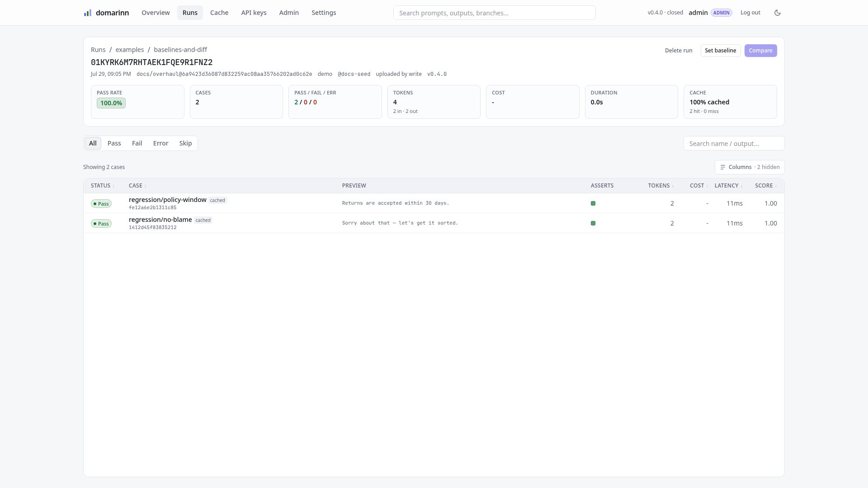Click the Compare button
This screenshot has height=488, width=868.
pos(760,51)
